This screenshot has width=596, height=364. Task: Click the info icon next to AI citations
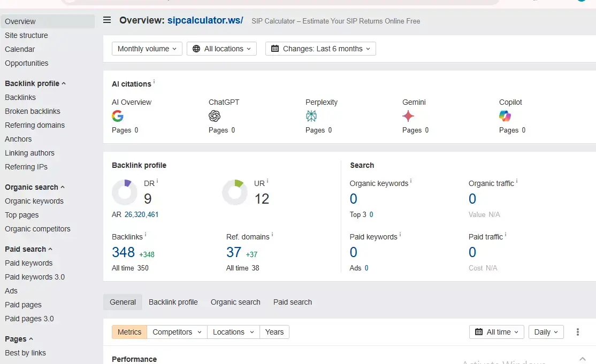click(154, 82)
